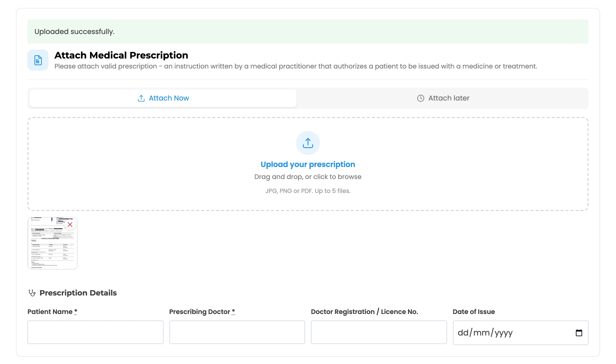
Task: Click the 'Drag and drop, or click to browse' text
Action: click(x=308, y=177)
